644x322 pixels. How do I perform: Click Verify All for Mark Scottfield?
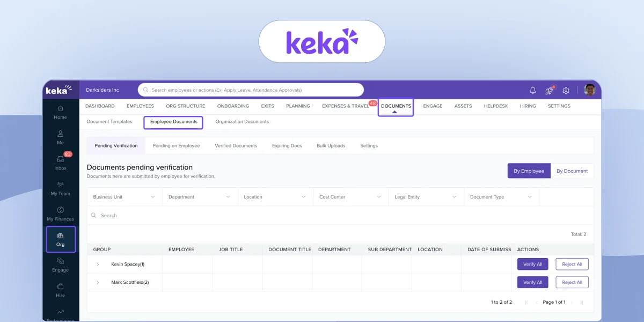[533, 282]
